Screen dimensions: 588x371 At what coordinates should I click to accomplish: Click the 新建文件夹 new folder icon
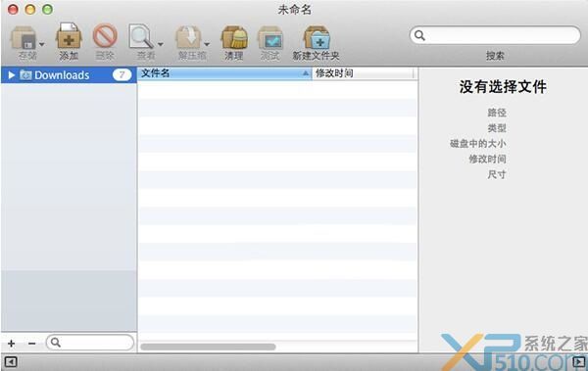(x=317, y=37)
